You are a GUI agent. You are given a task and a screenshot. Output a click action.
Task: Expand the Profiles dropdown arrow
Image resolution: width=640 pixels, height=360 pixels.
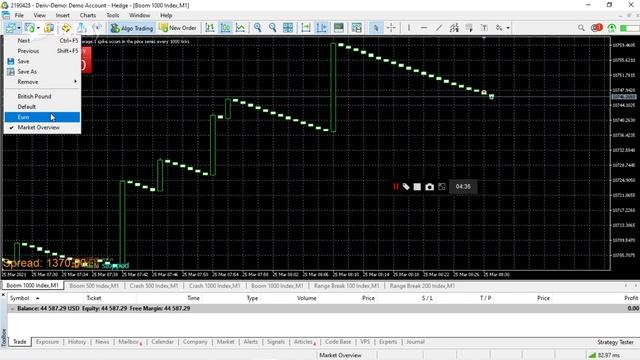(19, 28)
